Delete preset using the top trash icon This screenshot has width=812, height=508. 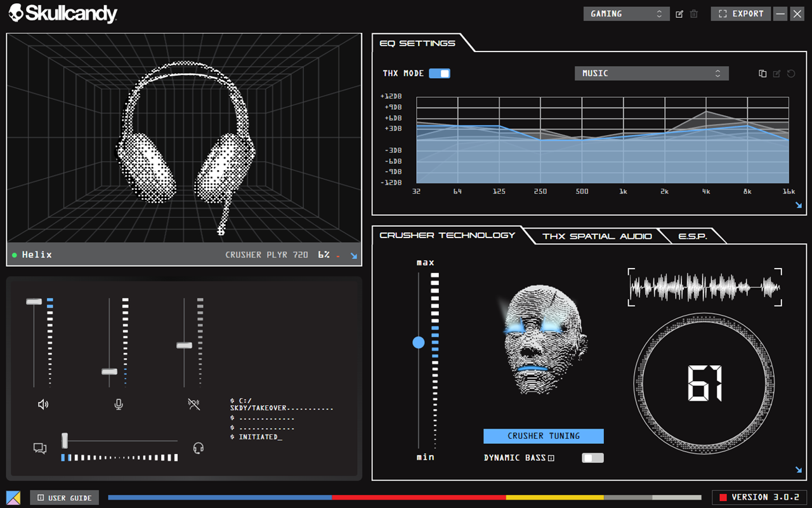coord(694,14)
